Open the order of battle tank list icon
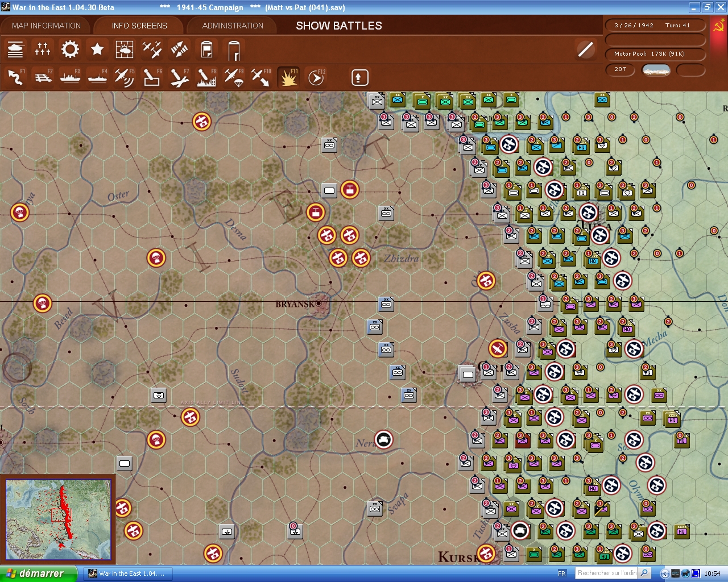The width and height of the screenshot is (728, 582). tap(15, 49)
